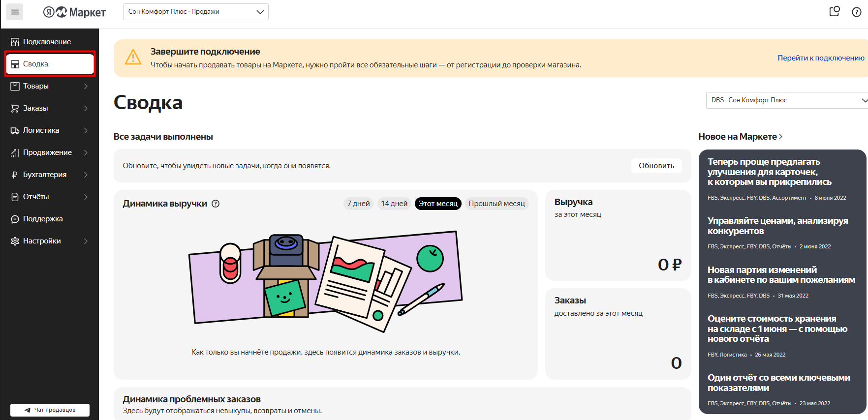The height and width of the screenshot is (420, 868).
Task: Click the info icon beside Динамика выручки
Action: pyautogui.click(x=216, y=204)
